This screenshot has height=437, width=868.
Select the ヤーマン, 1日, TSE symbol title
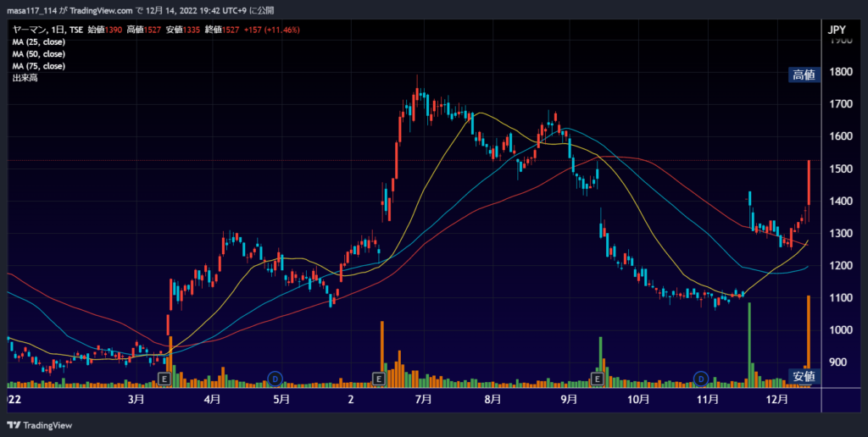[47, 30]
